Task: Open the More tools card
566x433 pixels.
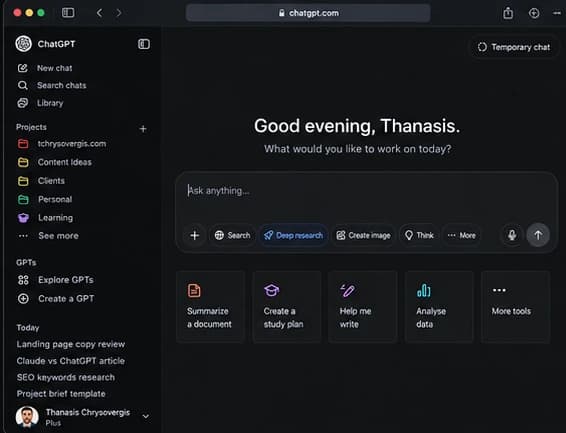Action: [x=515, y=306]
